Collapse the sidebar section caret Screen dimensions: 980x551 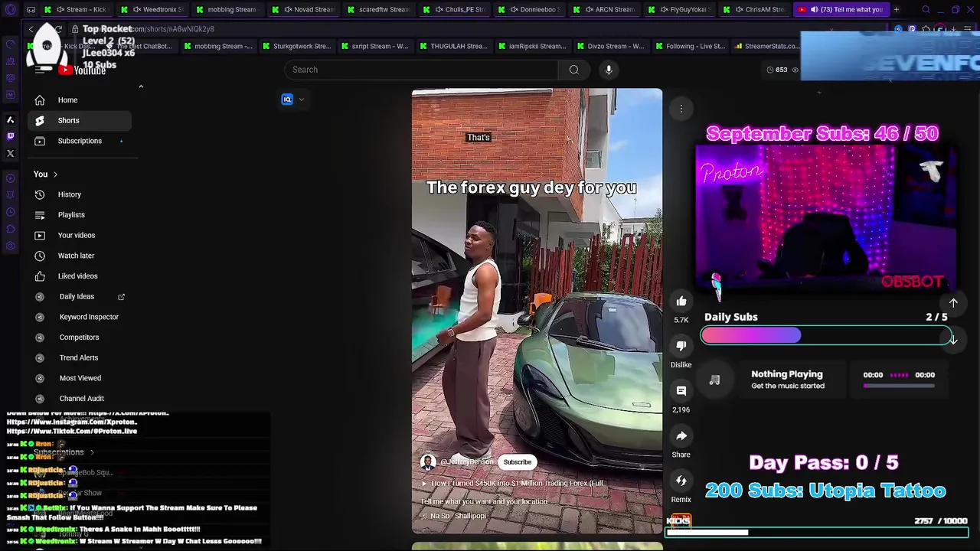click(141, 86)
